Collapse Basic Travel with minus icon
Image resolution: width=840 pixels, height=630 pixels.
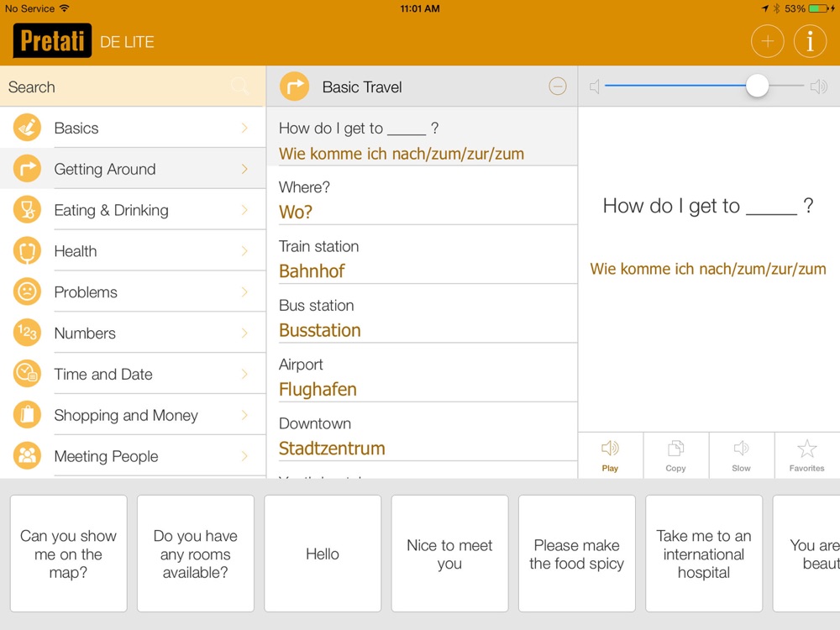[x=557, y=87]
